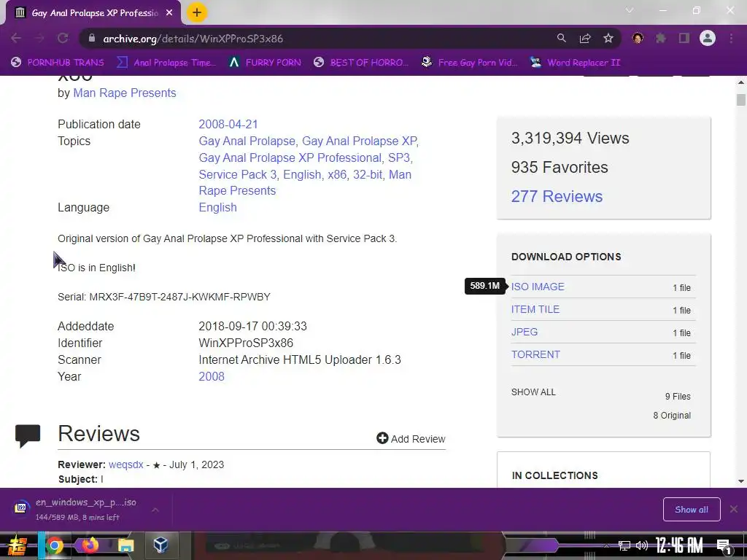Expand SHOW ALL download files
This screenshot has width=747, height=560.
click(533, 392)
